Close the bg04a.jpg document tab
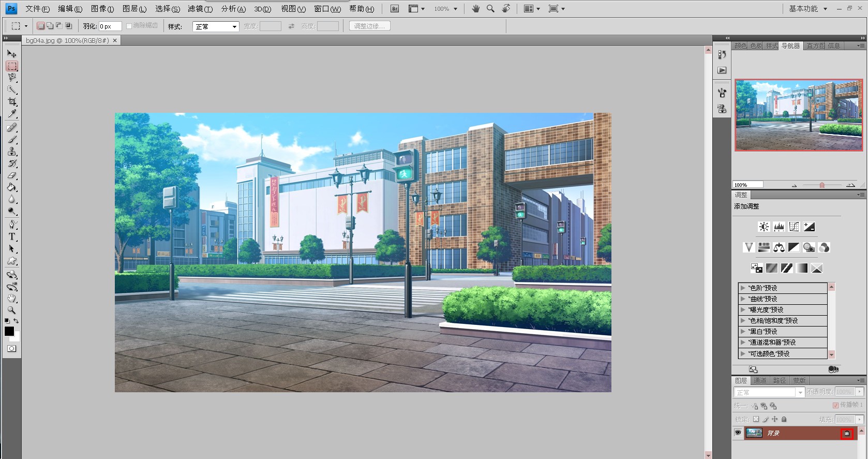The image size is (868, 459). pyautogui.click(x=115, y=40)
